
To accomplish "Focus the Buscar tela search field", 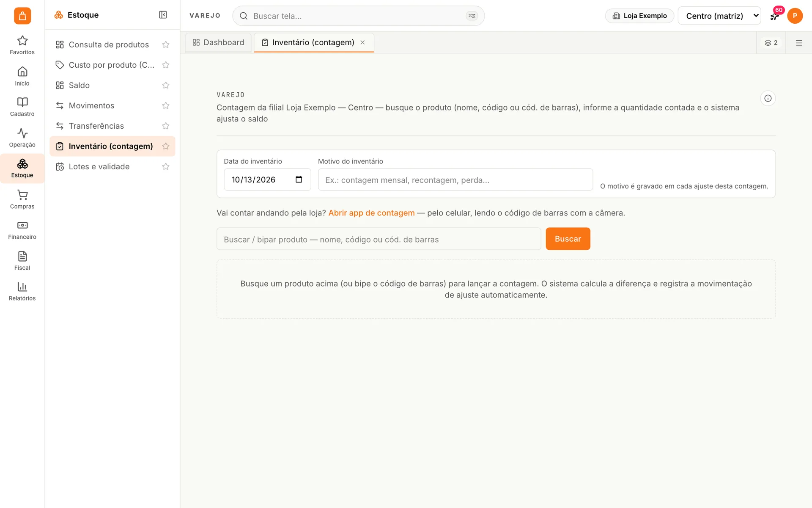I will 358,16.
